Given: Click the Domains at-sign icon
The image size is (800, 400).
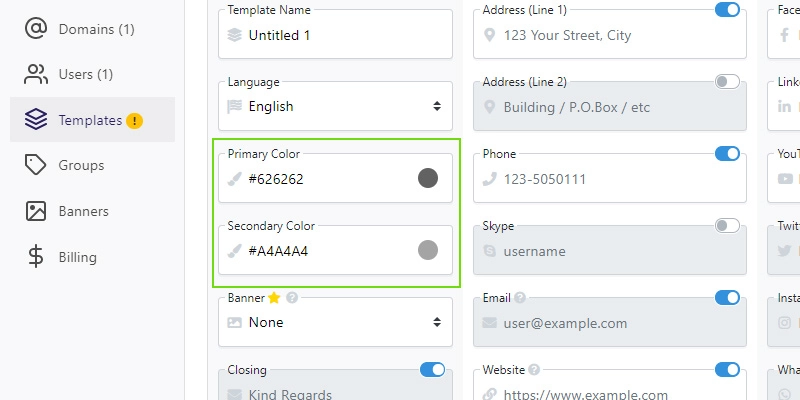Looking at the screenshot, I should (x=36, y=29).
